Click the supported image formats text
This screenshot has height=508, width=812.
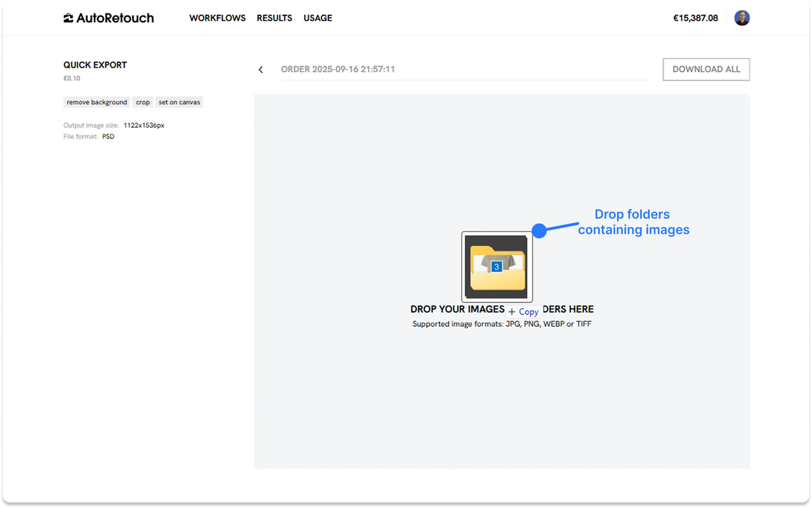[502, 324]
